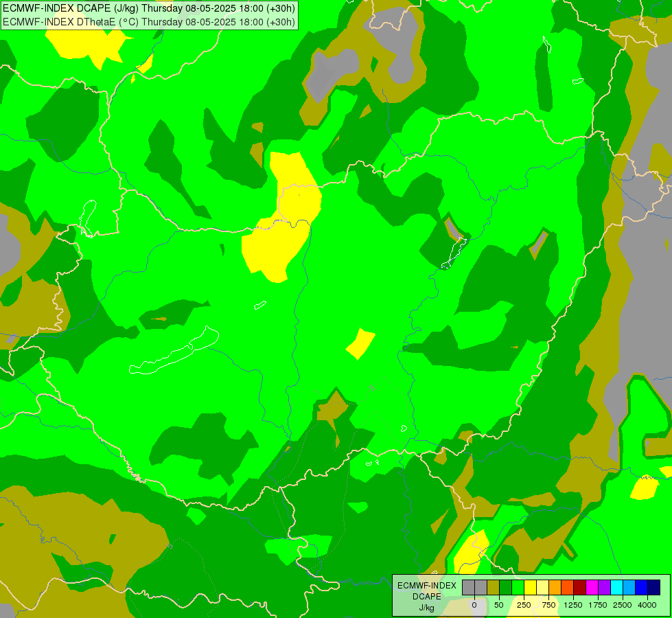The width and height of the screenshot is (672, 618).
Task: Click the title line 'ECMWF-INDEX DCAPE (J/kg) Thursday 08-05-2025 18:00 (+30h)'
Action: click(149, 8)
